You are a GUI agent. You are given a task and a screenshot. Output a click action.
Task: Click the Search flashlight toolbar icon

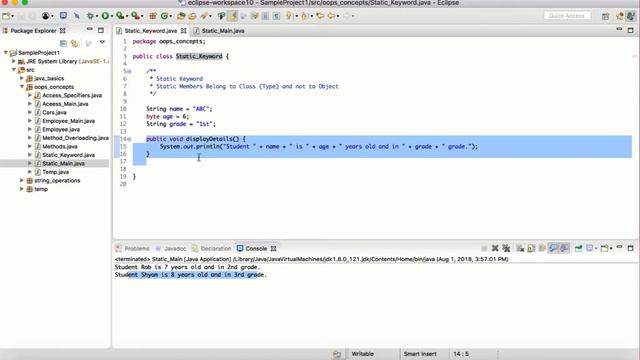click(x=204, y=16)
